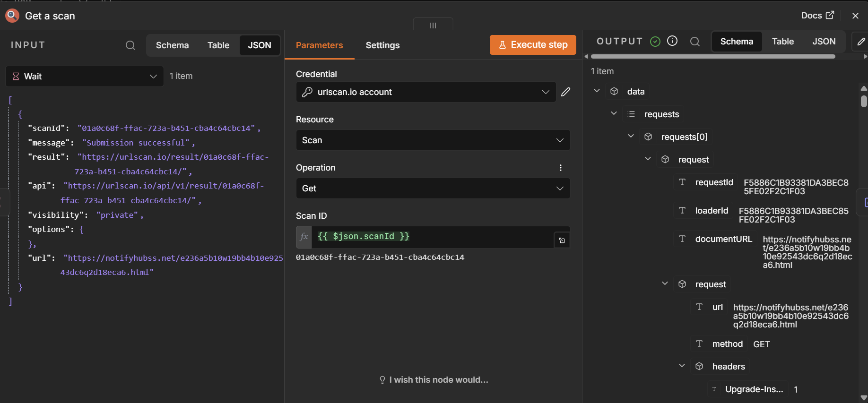Switch input view to Table
This screenshot has width=868, height=403.
click(x=218, y=45)
